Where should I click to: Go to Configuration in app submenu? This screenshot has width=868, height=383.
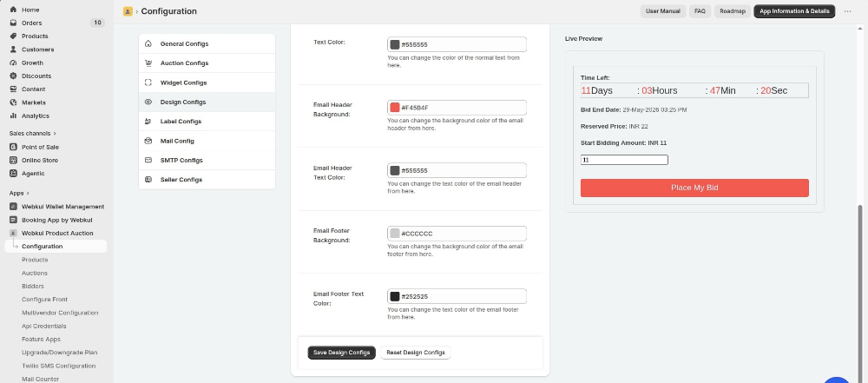pos(56,246)
